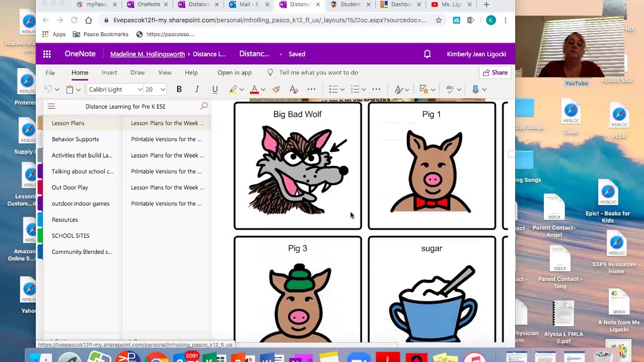
Task: Click the Styles icon in ribbon
Action: click(398, 89)
